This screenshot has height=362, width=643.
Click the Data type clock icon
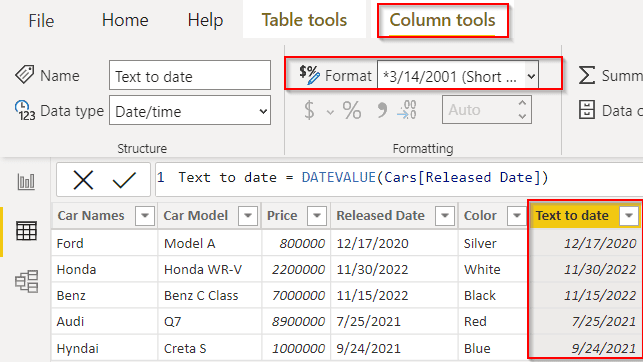pyautogui.click(x=25, y=110)
